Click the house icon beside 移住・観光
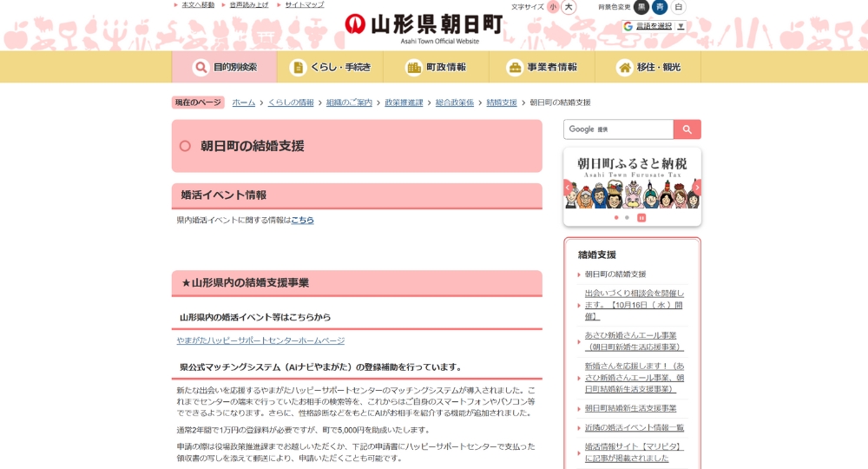The image size is (868, 469). coord(624,68)
